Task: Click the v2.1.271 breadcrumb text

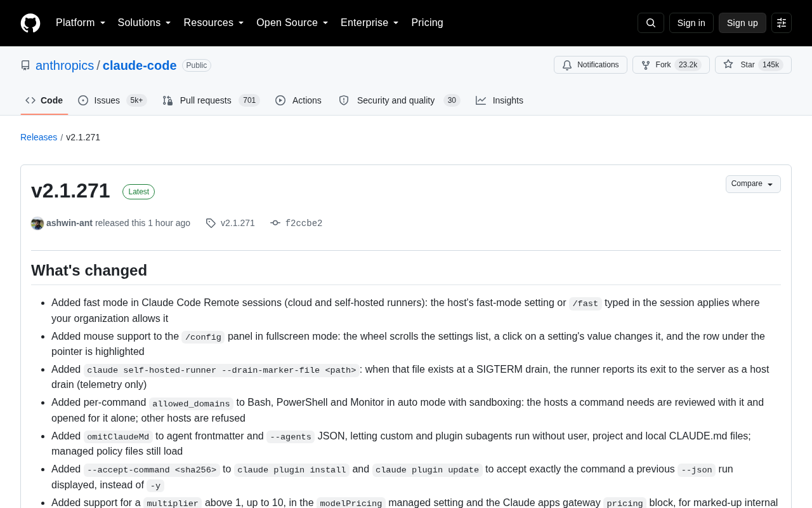Action: 83,137
